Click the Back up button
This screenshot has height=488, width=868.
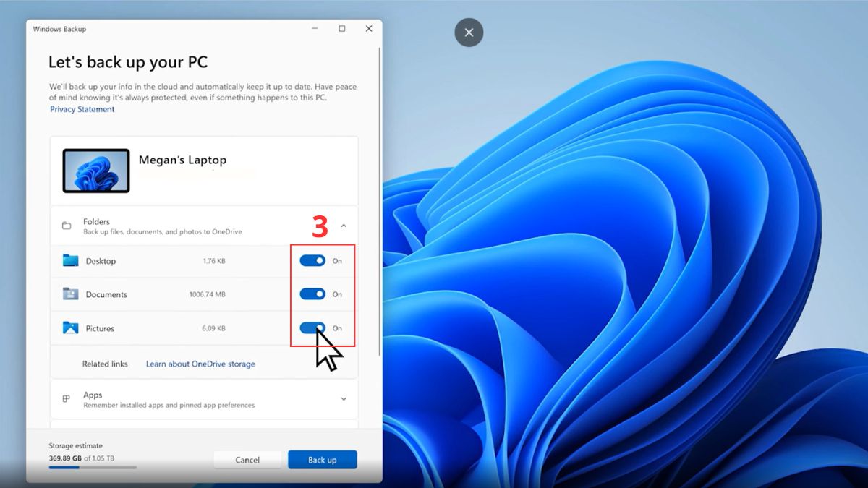coord(322,460)
